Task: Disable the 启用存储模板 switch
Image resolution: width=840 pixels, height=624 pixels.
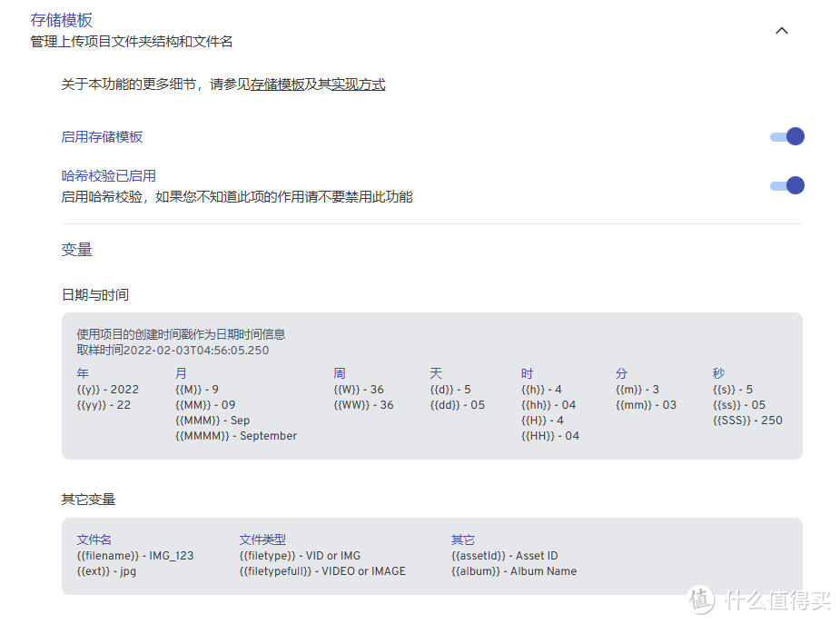Action: [x=786, y=137]
